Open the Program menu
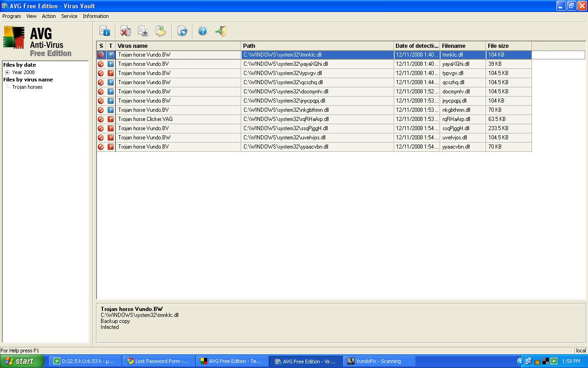Viewport: 588px width, 368px height. click(x=11, y=16)
